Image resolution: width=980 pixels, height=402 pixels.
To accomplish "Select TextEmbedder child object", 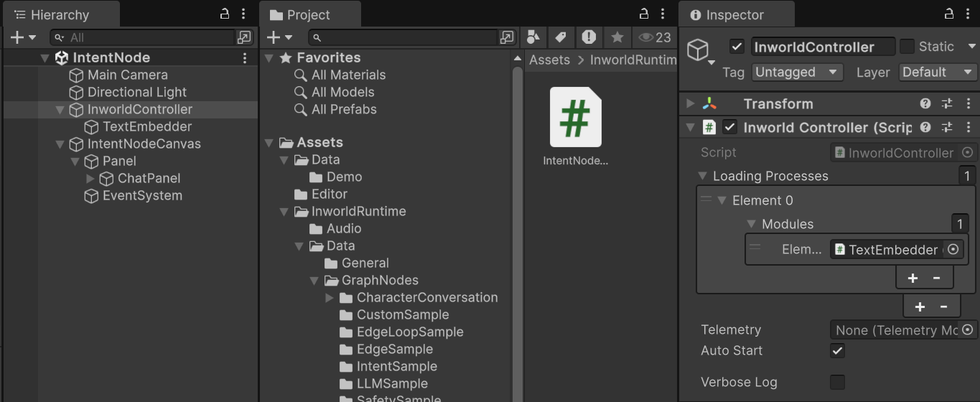I will pyautogui.click(x=147, y=126).
